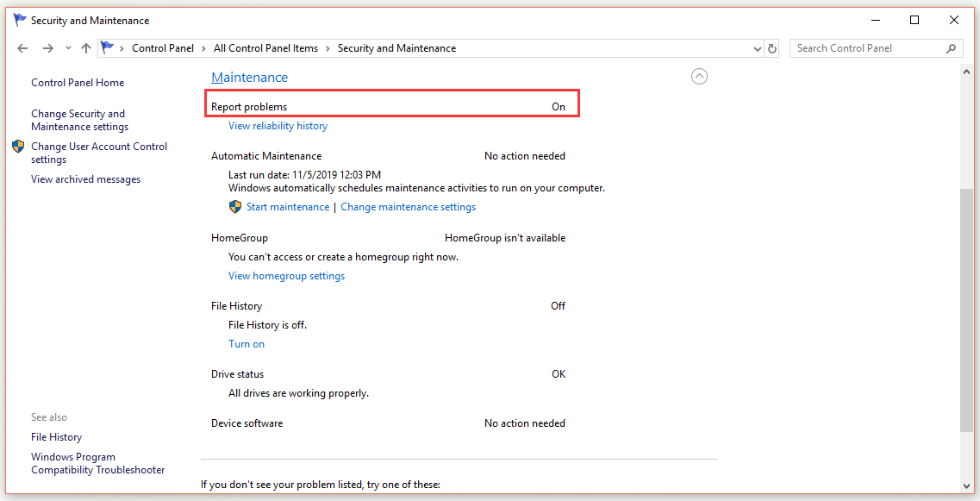
Task: Go back with the left arrow
Action: [23, 48]
